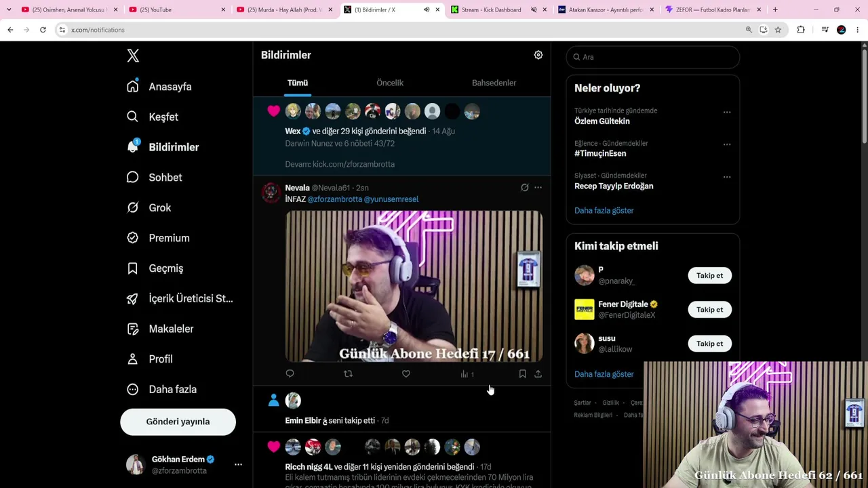Open options for #TimuçinEsen trend
The width and height of the screenshot is (868, 488).
click(727, 144)
